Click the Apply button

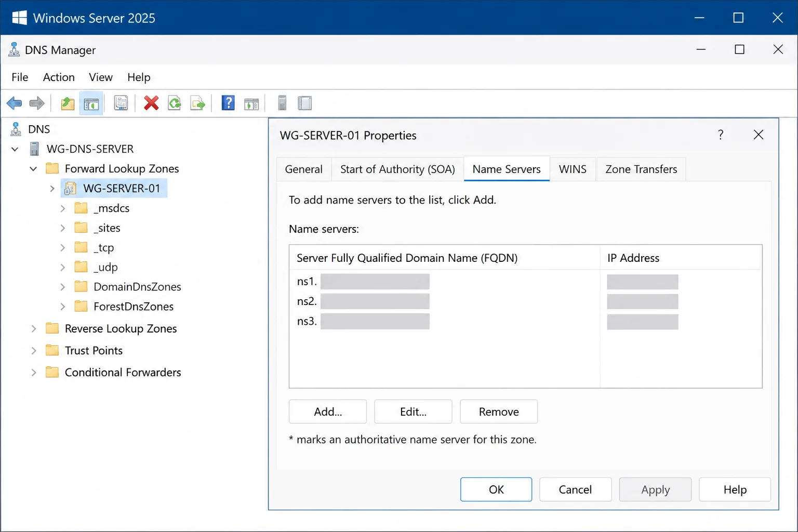655,489
